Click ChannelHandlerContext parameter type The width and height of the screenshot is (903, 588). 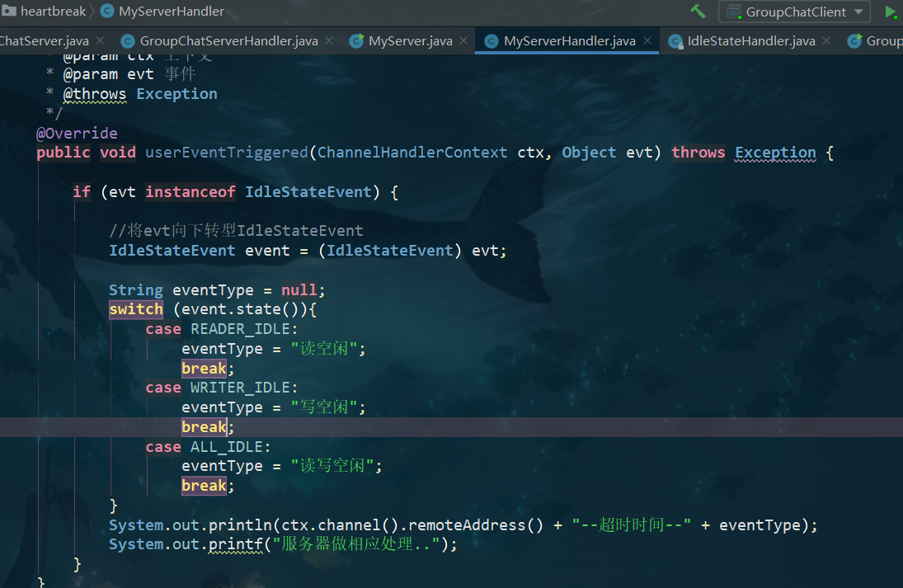coord(412,153)
